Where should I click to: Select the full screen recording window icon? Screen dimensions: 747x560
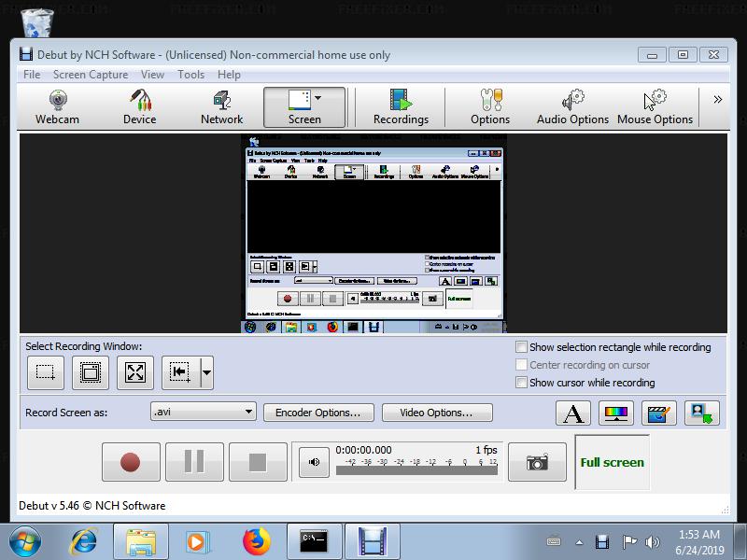pos(135,373)
